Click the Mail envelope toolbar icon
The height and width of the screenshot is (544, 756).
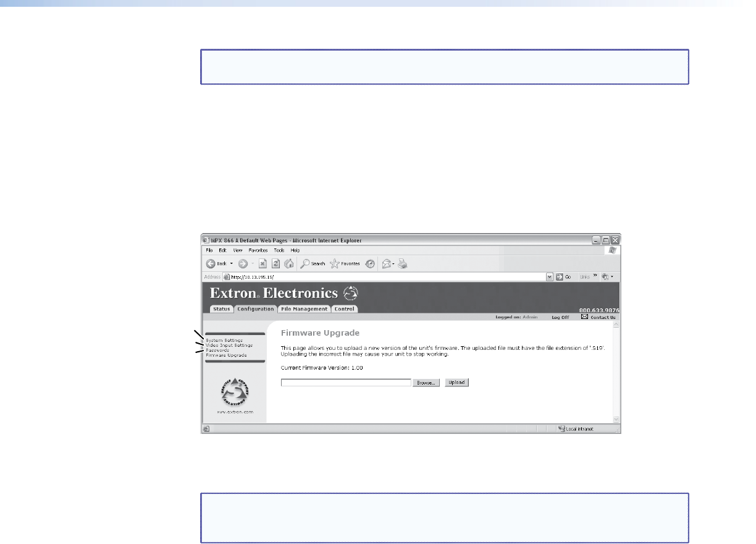click(x=387, y=263)
